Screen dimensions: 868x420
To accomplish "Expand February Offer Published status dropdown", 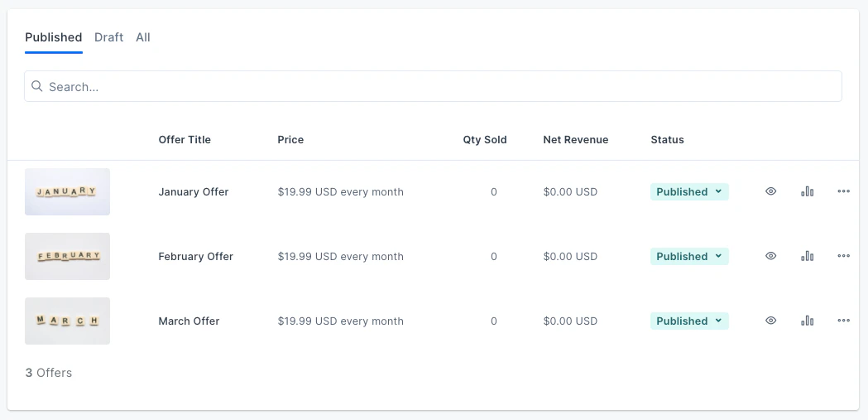I will click(689, 256).
